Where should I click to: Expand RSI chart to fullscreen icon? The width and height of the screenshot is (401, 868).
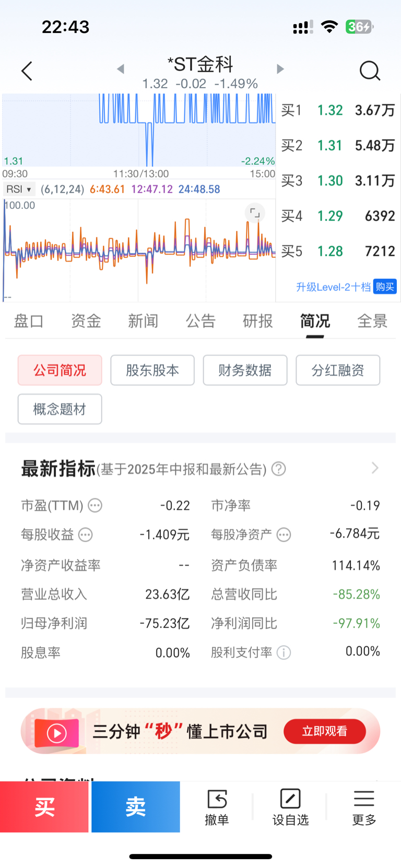[x=255, y=213]
